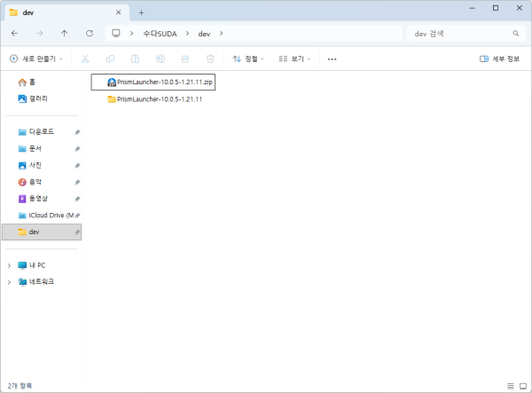The height and width of the screenshot is (393, 532).
Task: Click the dev 검색 search box
Action: pyautogui.click(x=465, y=33)
